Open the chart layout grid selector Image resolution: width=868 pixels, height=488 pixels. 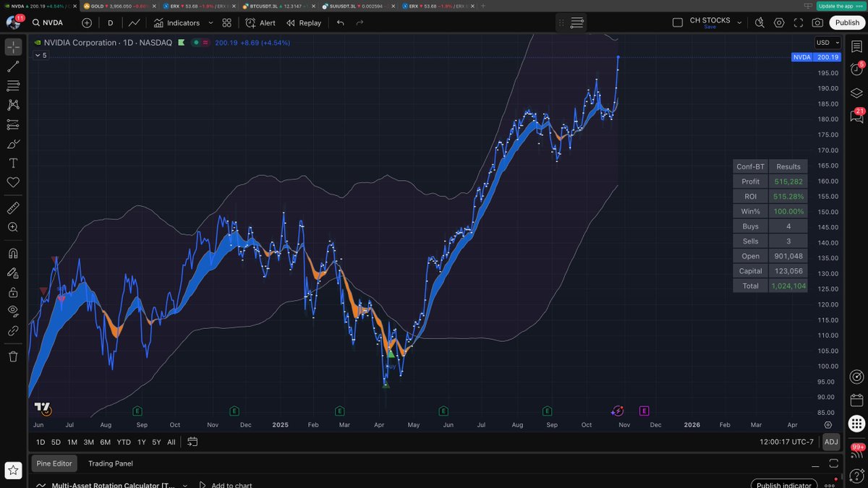(x=227, y=22)
